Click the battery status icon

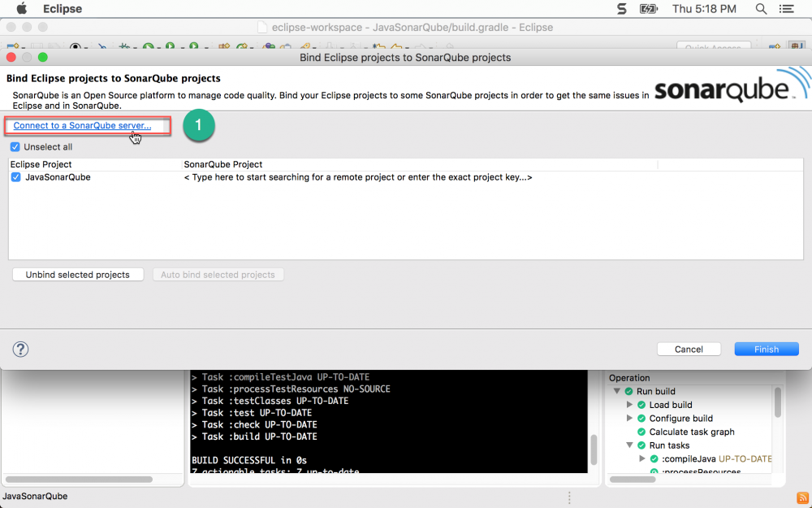click(x=648, y=9)
